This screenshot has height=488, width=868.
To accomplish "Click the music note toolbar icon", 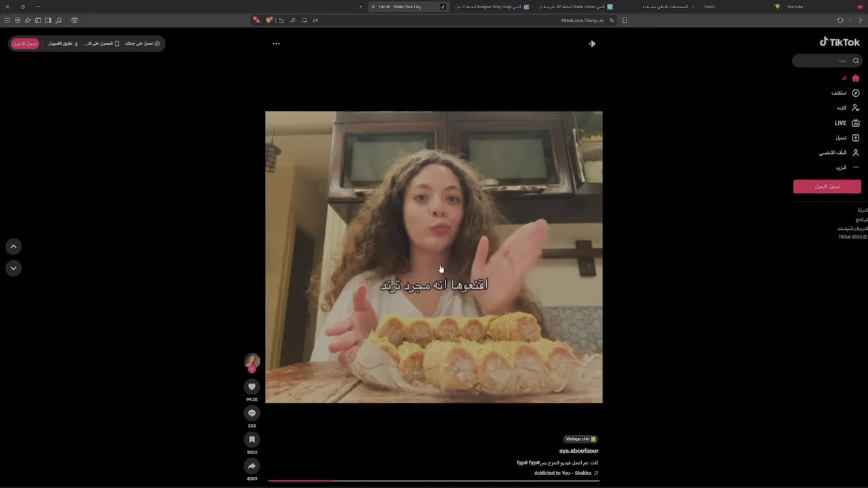I will point(58,20).
